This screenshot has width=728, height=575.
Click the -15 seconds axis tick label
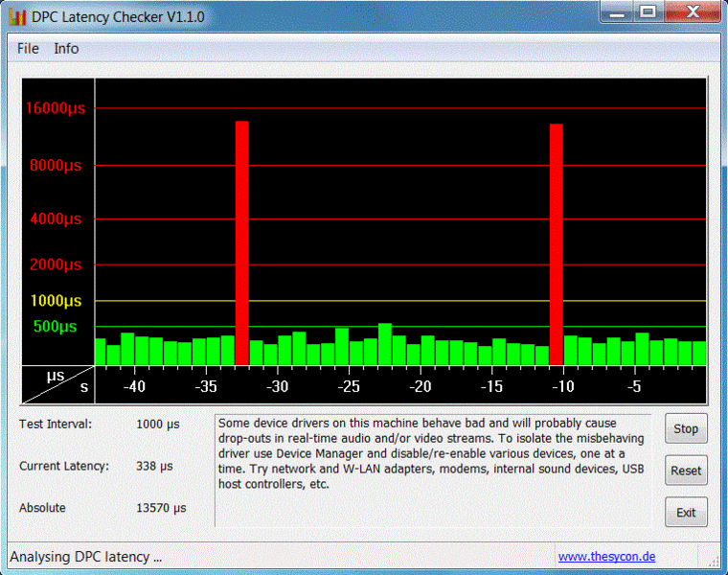[491, 386]
